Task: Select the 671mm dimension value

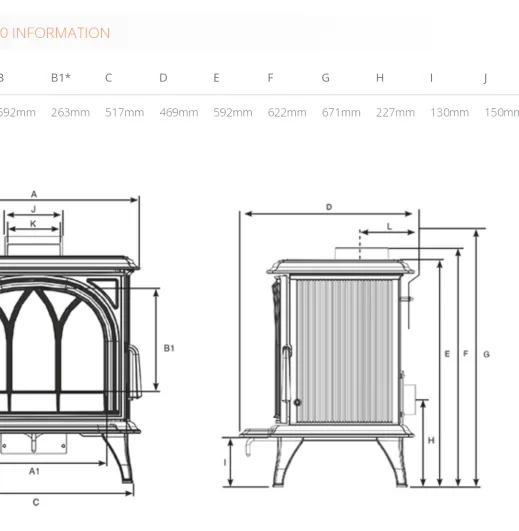Action: 341,112
